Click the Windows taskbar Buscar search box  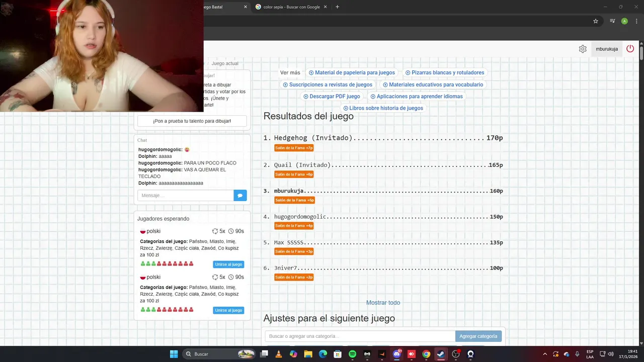[x=218, y=354]
